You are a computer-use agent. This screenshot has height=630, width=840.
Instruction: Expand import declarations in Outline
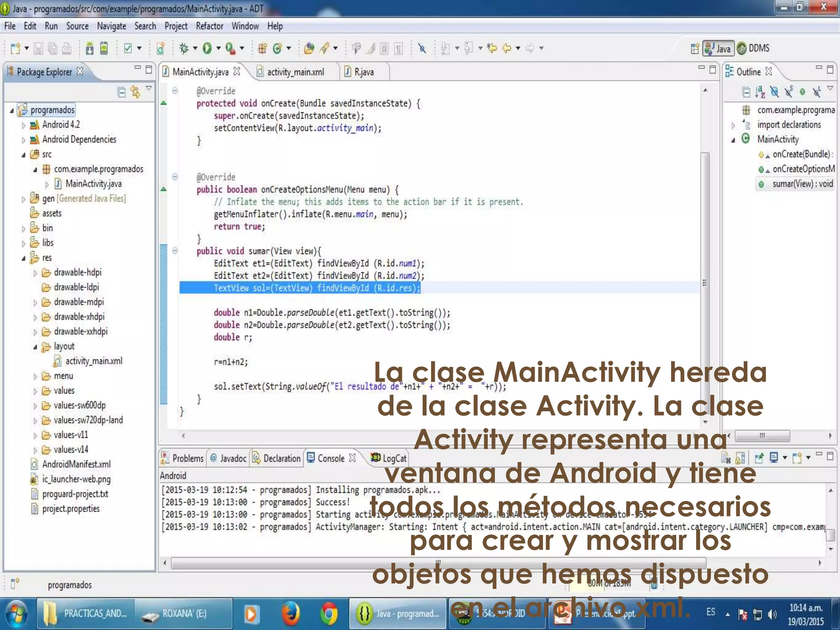pos(733,125)
